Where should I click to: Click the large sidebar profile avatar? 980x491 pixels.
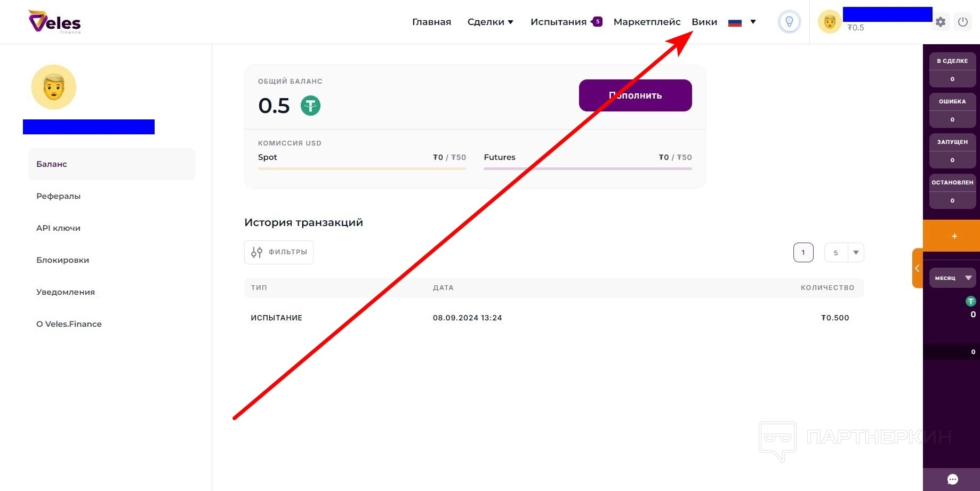54,87
